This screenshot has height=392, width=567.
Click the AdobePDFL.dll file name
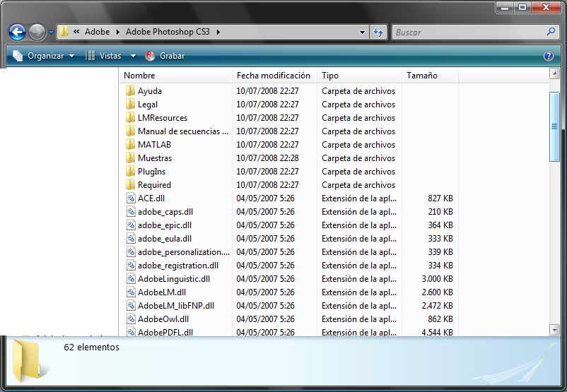pyautogui.click(x=165, y=332)
